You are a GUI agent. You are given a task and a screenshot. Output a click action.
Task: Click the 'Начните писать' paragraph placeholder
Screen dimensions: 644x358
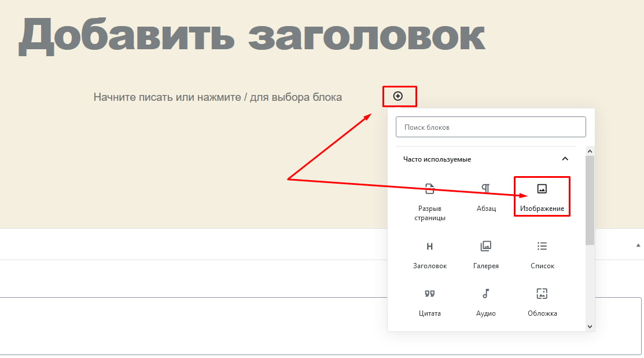coord(218,97)
